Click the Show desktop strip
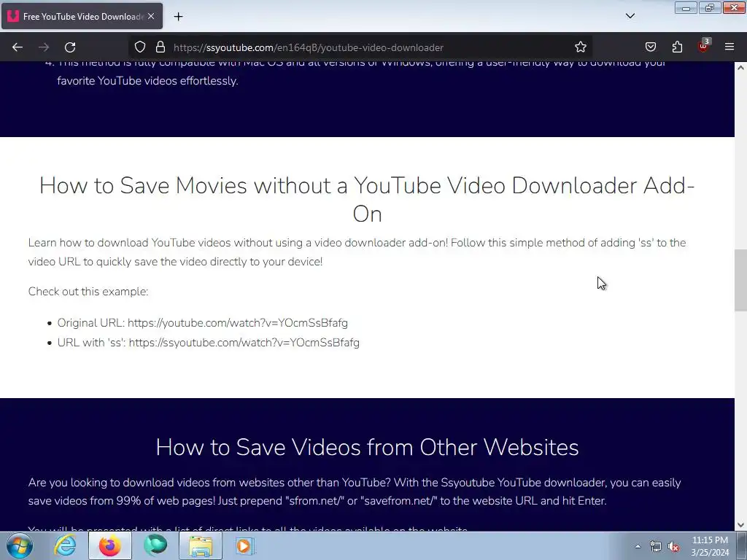Screen dimensions: 747x560 click(x=742, y=545)
